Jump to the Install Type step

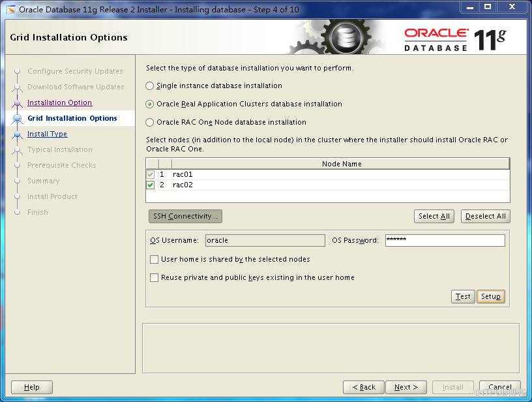(48, 134)
